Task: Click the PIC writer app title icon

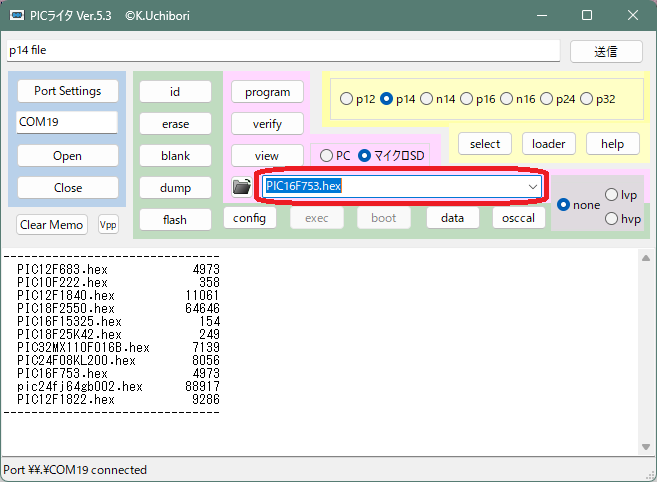Action: tap(17, 16)
